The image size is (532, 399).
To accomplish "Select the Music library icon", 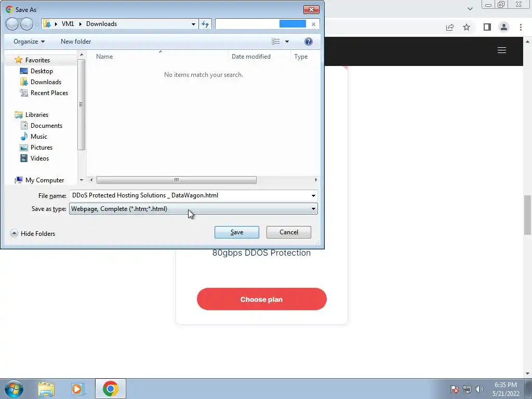I will [24, 137].
